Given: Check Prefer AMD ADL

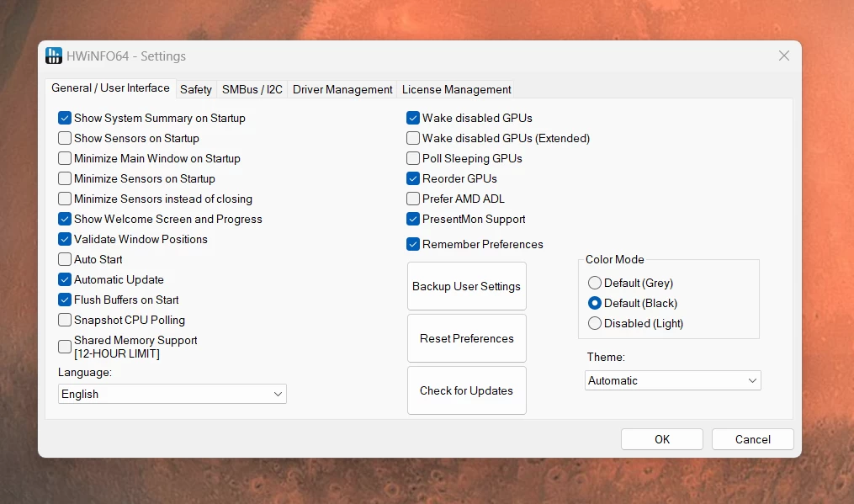Looking at the screenshot, I should tap(413, 199).
